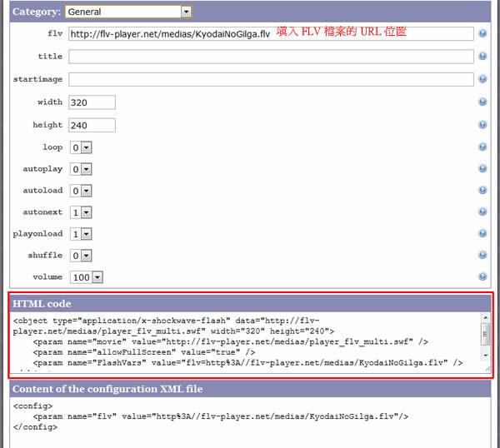The image size is (500, 448).
Task: Click the help icon beside title field
Action: 482,57
